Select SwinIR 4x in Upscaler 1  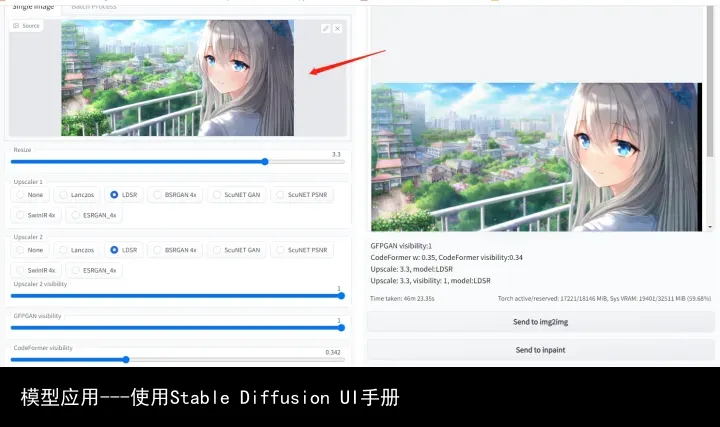tap(36, 214)
